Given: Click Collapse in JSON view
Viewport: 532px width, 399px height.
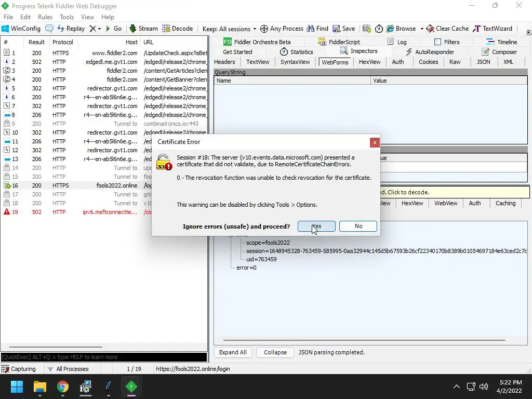Looking at the screenshot, I should click(x=275, y=353).
